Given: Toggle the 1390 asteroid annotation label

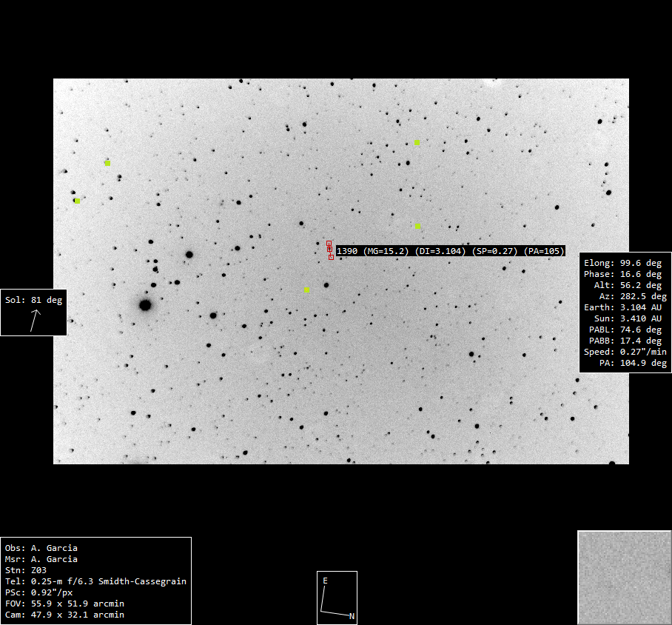Looking at the screenshot, I should click(x=450, y=251).
